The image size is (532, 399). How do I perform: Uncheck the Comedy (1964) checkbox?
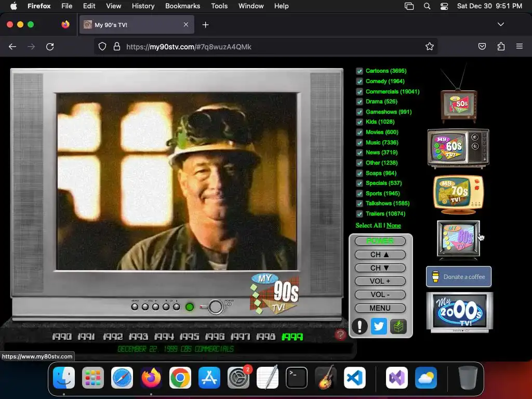360,82
